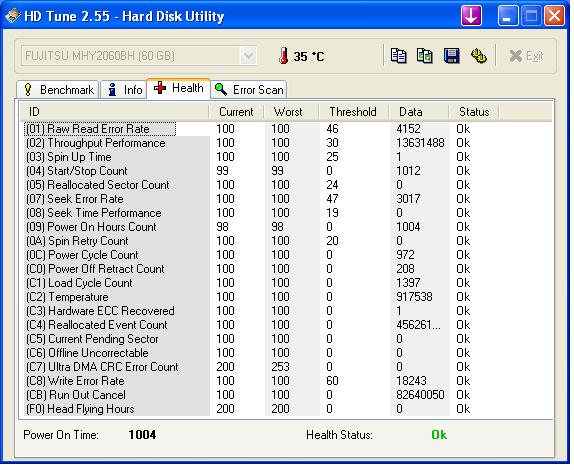Viewport: 574px width, 470px height.
Task: Open the FUJITSU MHY2060BH drive dropdown
Action: click(x=139, y=56)
